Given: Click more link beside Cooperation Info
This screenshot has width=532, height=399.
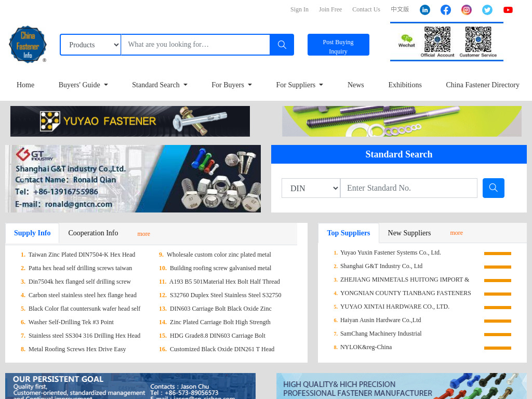Looking at the screenshot, I should click(x=143, y=234).
